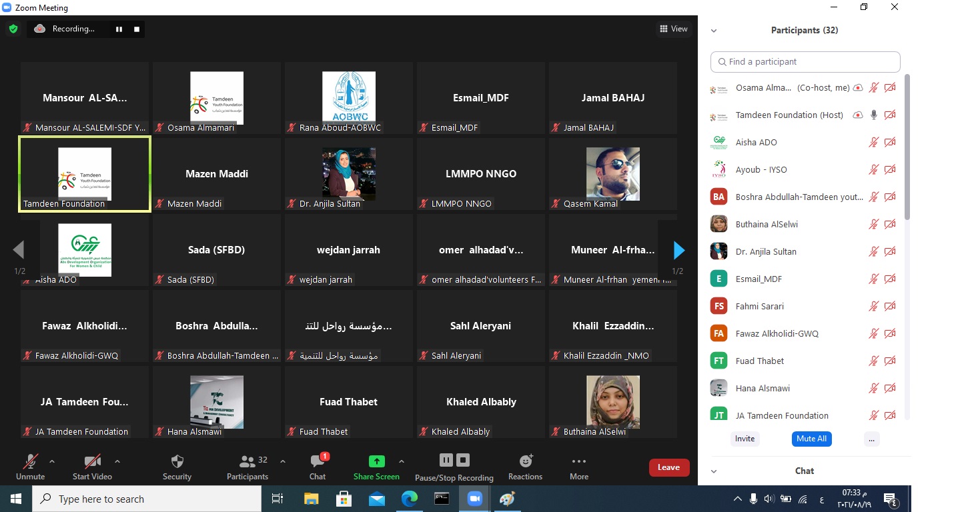Pause recording via top recording indicator
980x512 pixels.
(x=119, y=29)
